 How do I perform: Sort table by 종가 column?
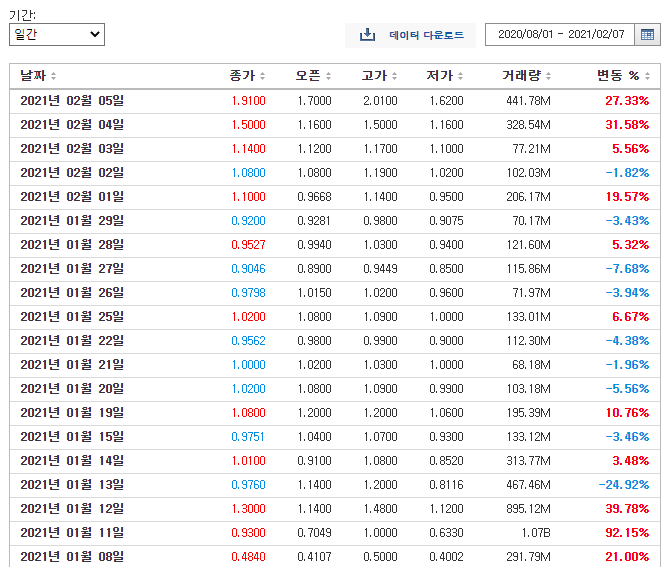[x=247, y=76]
